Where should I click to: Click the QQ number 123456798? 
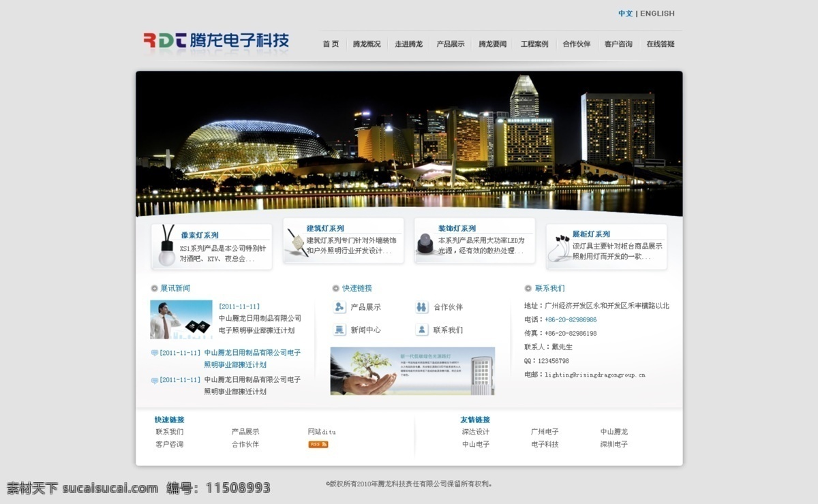tap(554, 361)
